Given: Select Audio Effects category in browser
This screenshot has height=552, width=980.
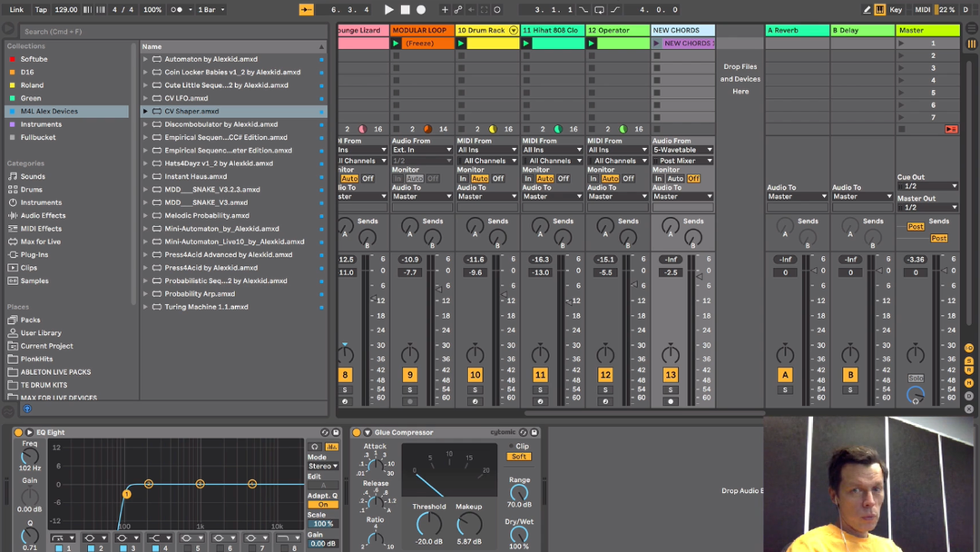Looking at the screenshot, I should point(43,215).
